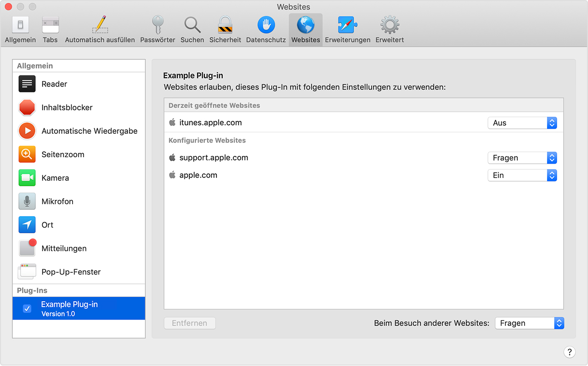Select the support.apple.com website name

click(x=214, y=158)
